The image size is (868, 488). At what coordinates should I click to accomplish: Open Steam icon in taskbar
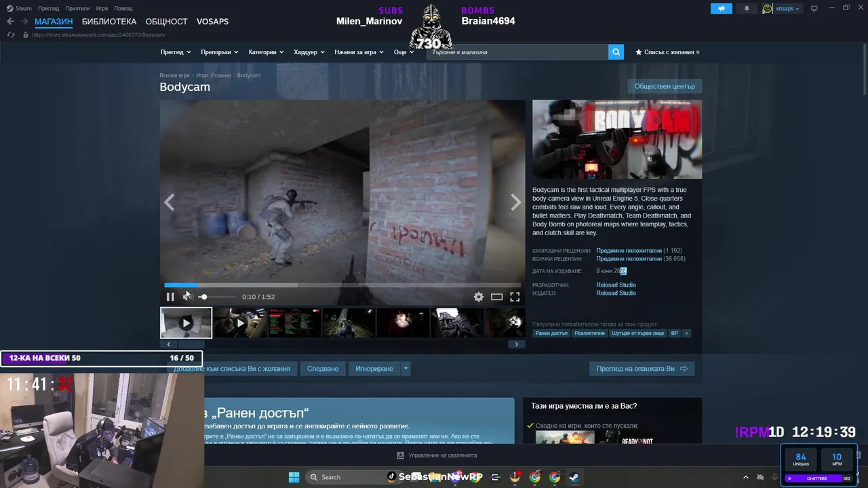[x=574, y=477]
